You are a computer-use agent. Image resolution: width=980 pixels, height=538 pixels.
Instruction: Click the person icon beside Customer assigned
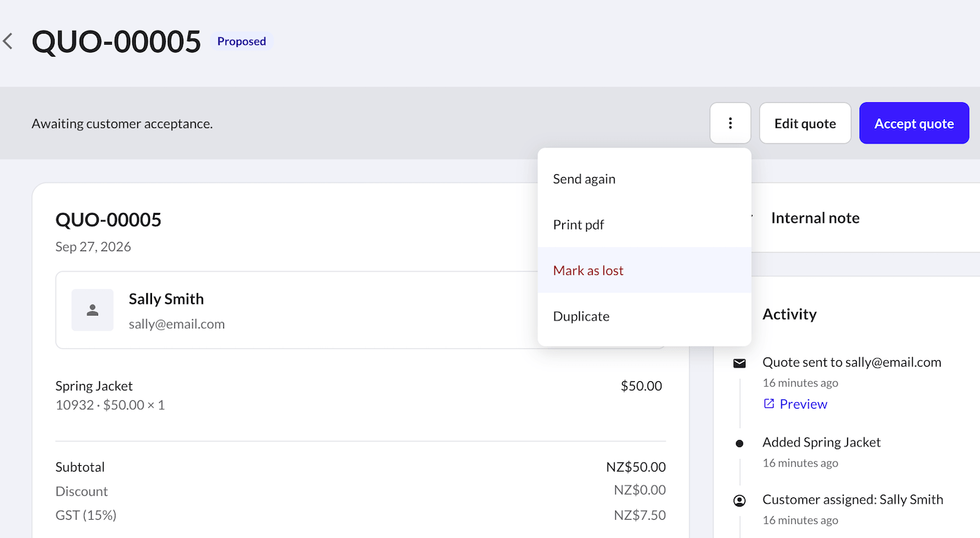click(x=739, y=500)
